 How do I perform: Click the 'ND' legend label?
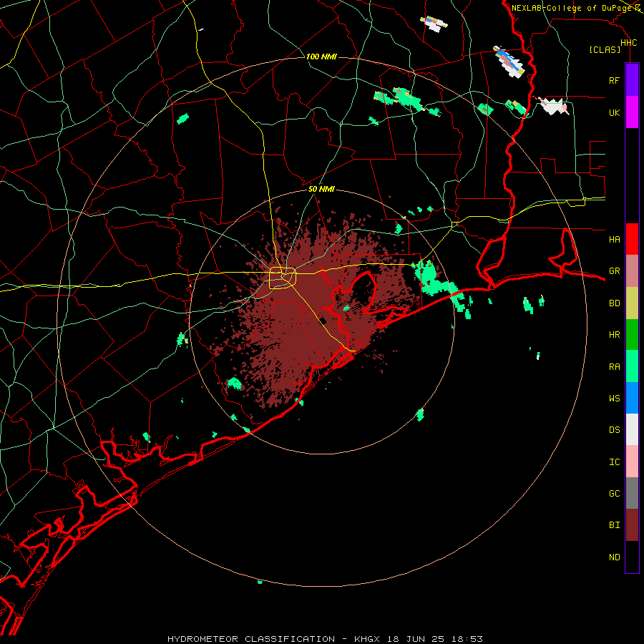coord(614,557)
